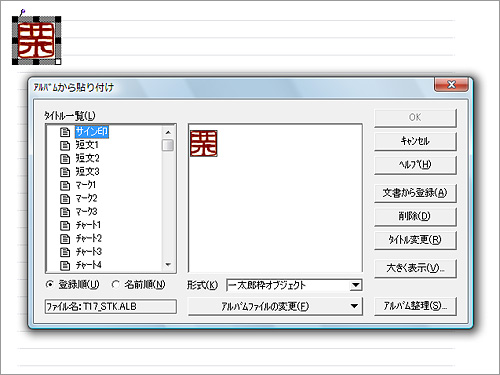Click title list scrollbar down arrow
The width and height of the screenshot is (500, 375).
(168, 265)
